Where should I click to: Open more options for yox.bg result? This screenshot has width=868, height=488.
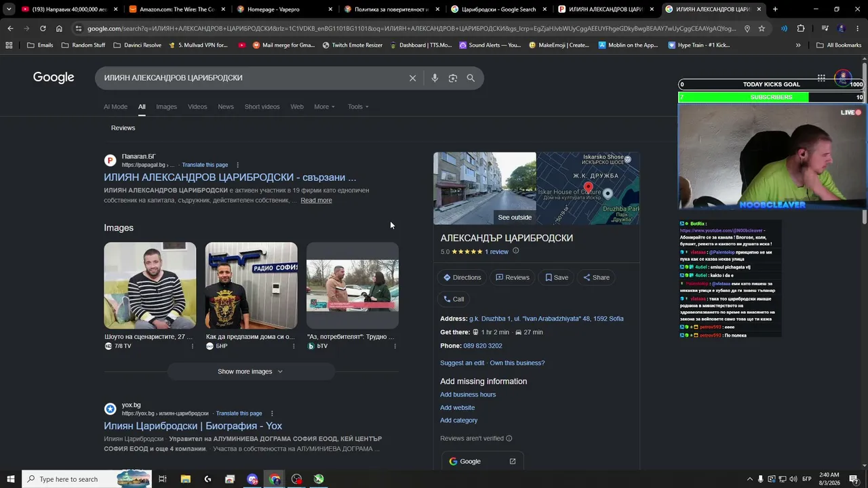[272, 413]
